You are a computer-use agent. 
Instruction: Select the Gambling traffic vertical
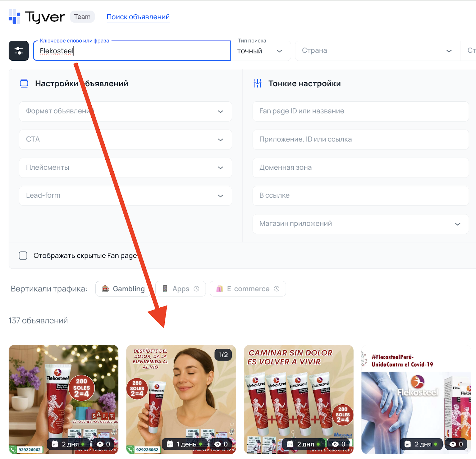(123, 289)
